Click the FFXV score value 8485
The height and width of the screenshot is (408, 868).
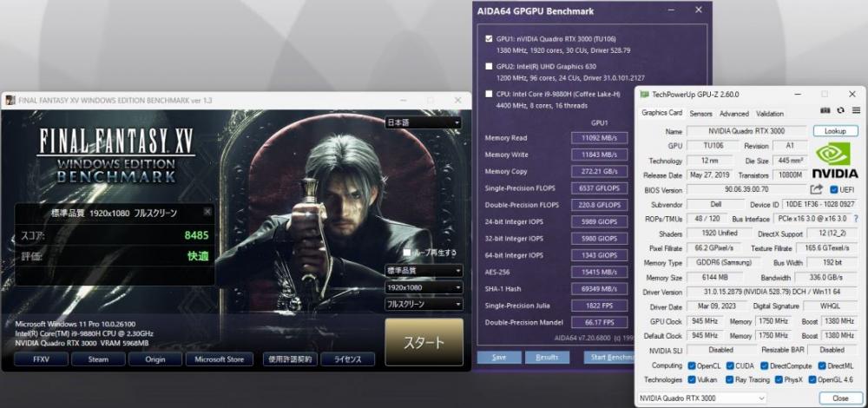point(196,235)
